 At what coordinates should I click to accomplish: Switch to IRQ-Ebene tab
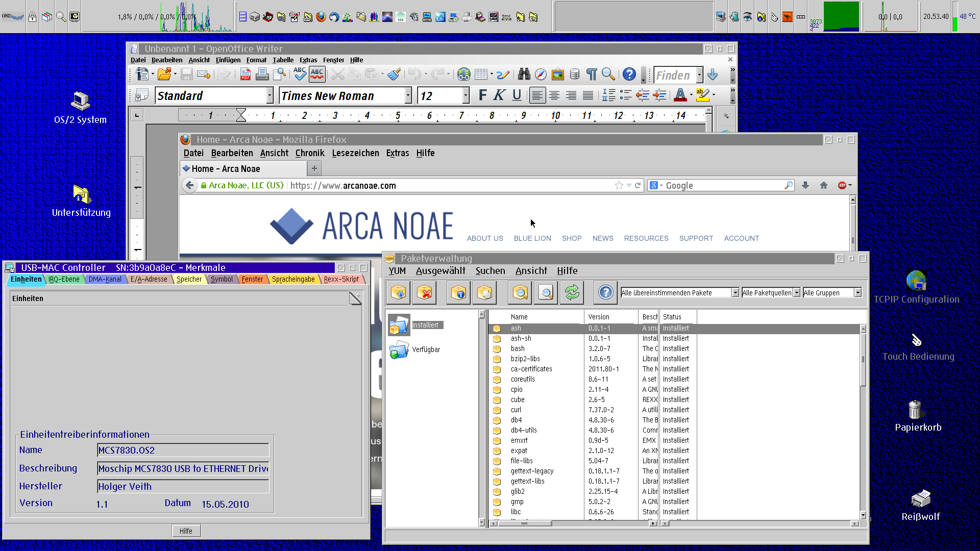64,279
